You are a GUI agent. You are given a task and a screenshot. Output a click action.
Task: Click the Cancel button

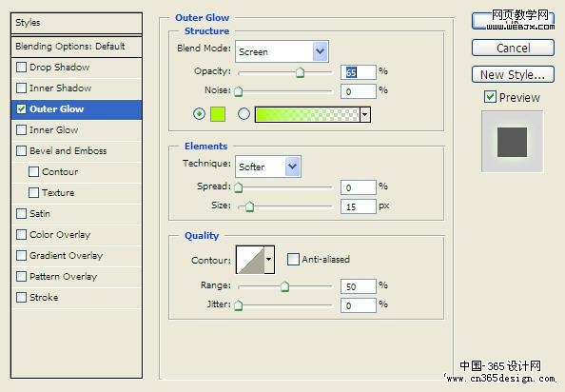513,48
